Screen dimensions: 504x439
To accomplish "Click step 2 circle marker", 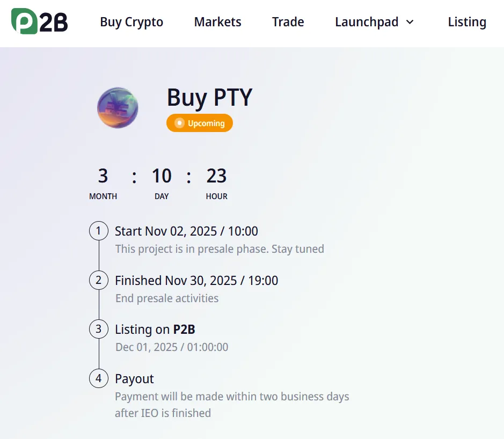I will click(98, 280).
